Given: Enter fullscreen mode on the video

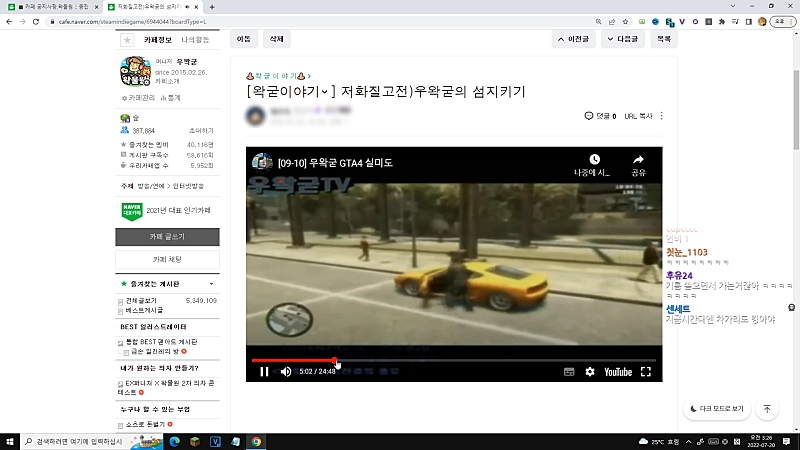Looking at the screenshot, I should click(x=645, y=372).
